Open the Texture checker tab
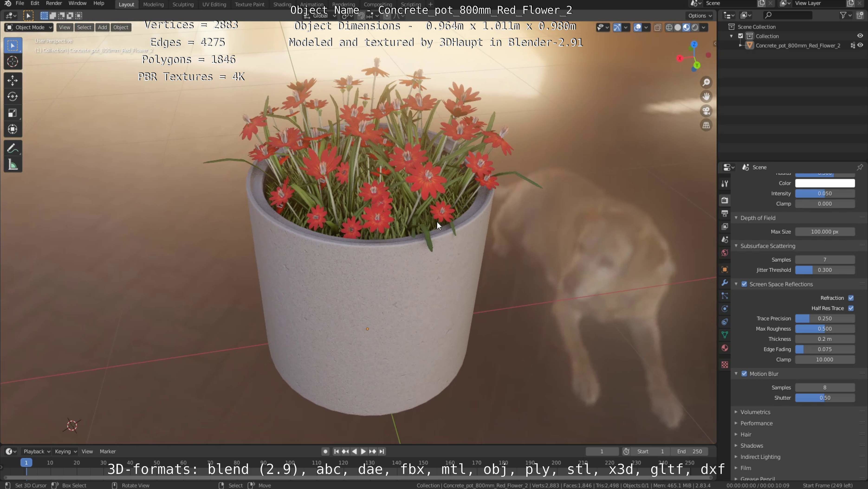Viewport: 868px width, 489px height. click(x=725, y=364)
